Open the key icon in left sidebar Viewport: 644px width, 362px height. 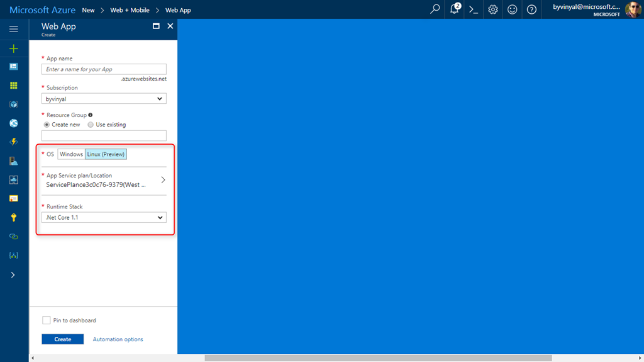[x=13, y=217]
